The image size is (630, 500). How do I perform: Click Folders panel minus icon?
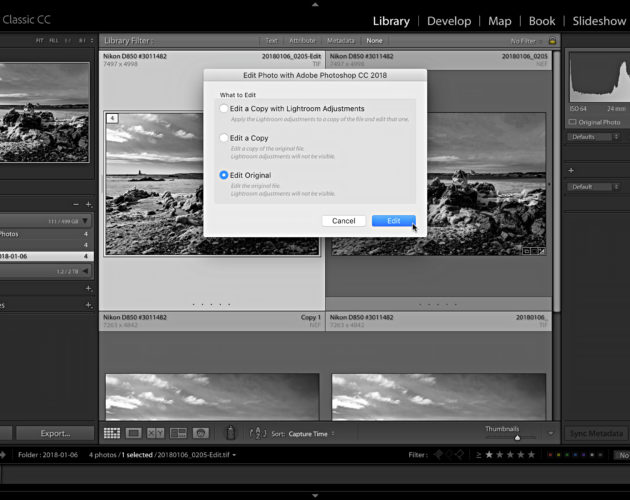coord(76,205)
